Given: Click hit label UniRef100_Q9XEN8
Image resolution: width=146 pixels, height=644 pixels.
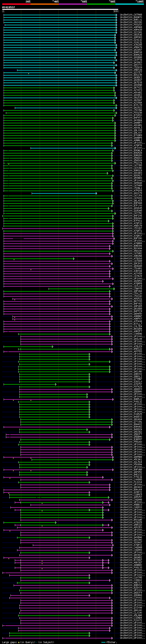Looking at the screenshot, I should pyautogui.click(x=131, y=85).
